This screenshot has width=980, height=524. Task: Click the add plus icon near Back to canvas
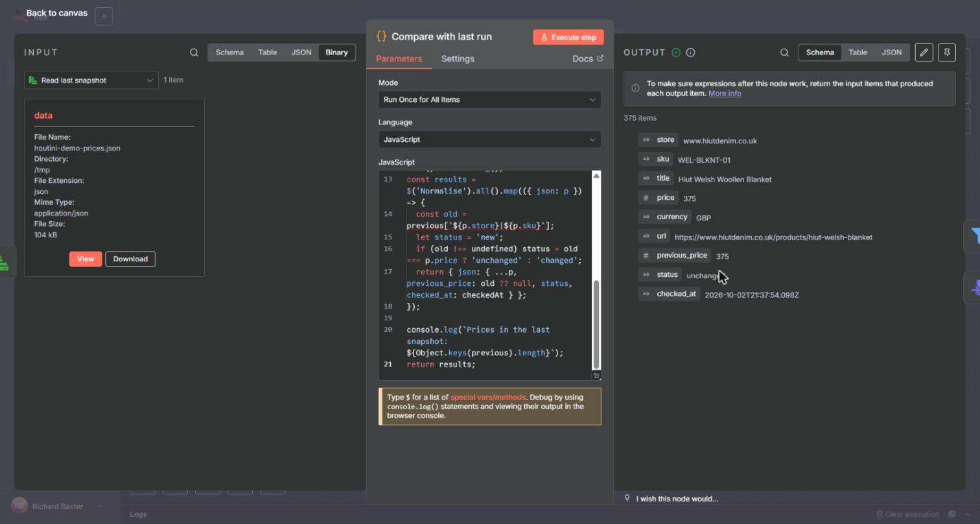[104, 16]
